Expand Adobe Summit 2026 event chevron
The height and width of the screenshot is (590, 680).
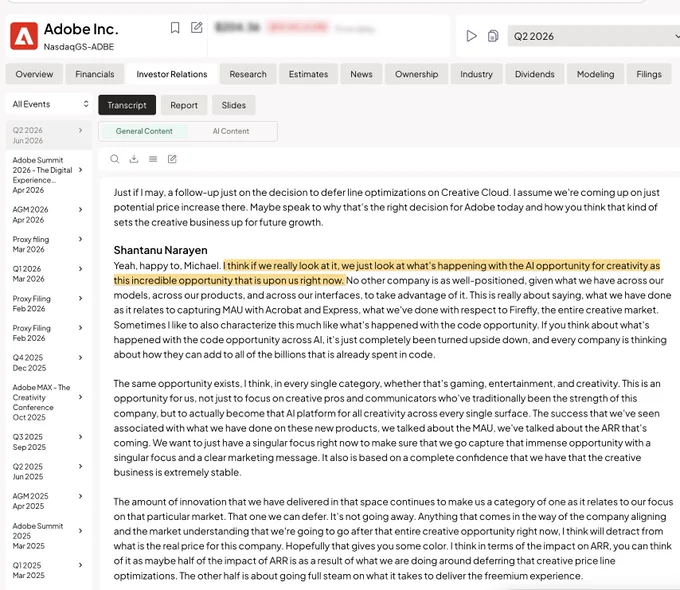81,170
